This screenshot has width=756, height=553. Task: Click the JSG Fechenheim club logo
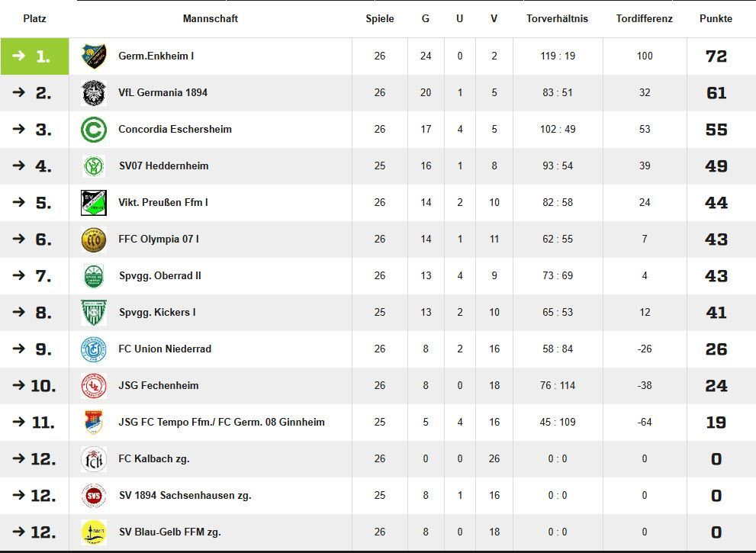pos(94,385)
